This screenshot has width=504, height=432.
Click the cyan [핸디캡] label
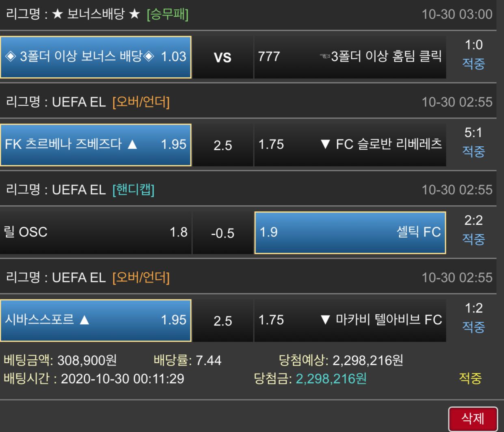[x=133, y=190]
